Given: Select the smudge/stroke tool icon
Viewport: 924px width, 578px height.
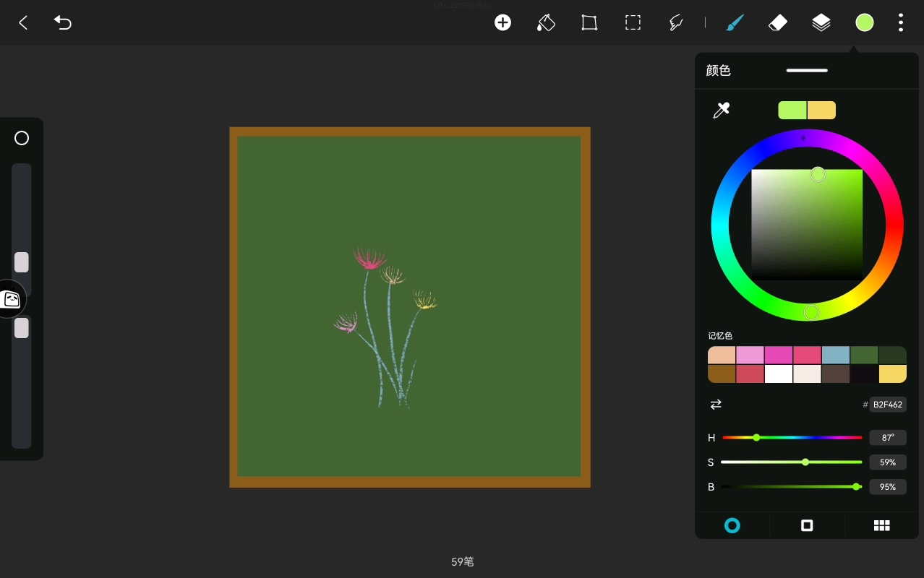Looking at the screenshot, I should pos(676,22).
